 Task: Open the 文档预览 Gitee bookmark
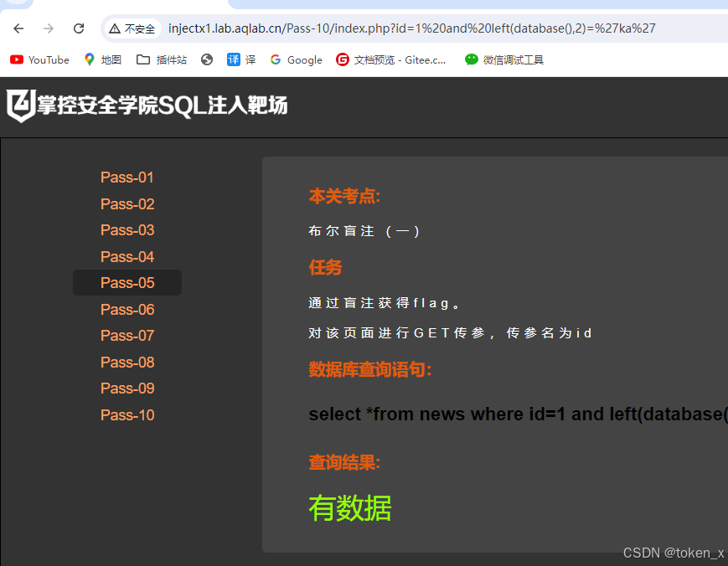391,59
